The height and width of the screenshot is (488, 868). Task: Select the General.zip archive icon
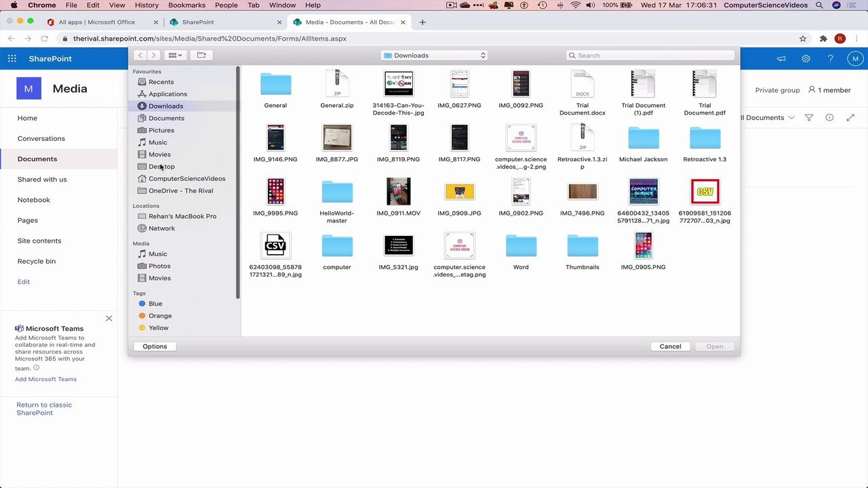(x=337, y=83)
